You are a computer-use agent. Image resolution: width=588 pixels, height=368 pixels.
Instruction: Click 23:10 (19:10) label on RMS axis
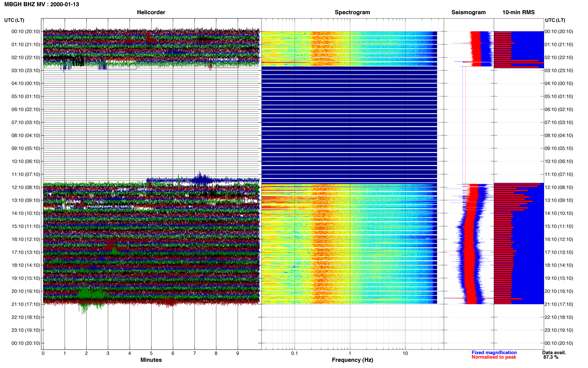(559, 330)
